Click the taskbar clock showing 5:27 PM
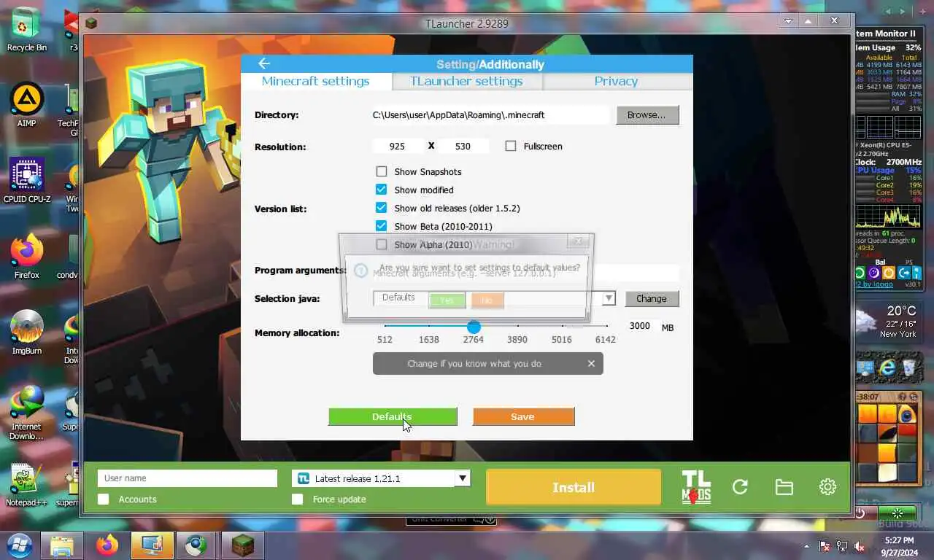934x560 pixels. click(x=898, y=546)
